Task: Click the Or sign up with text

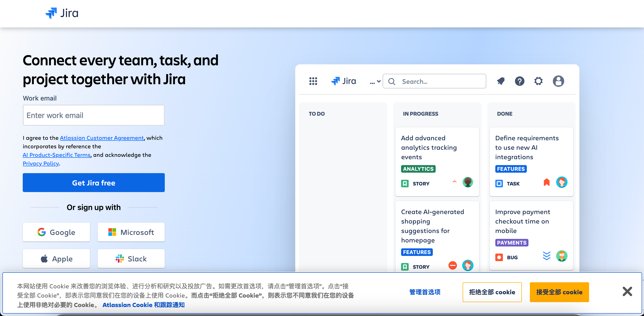Action: [94, 207]
